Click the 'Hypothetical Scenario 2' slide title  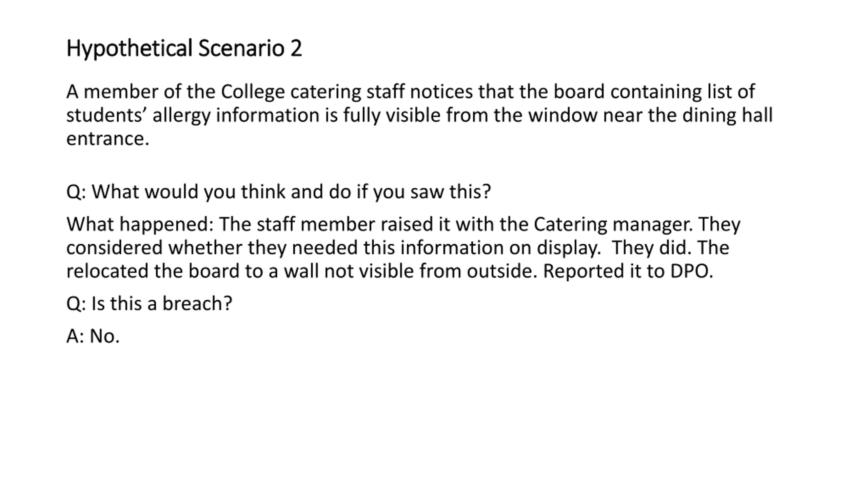coord(184,48)
